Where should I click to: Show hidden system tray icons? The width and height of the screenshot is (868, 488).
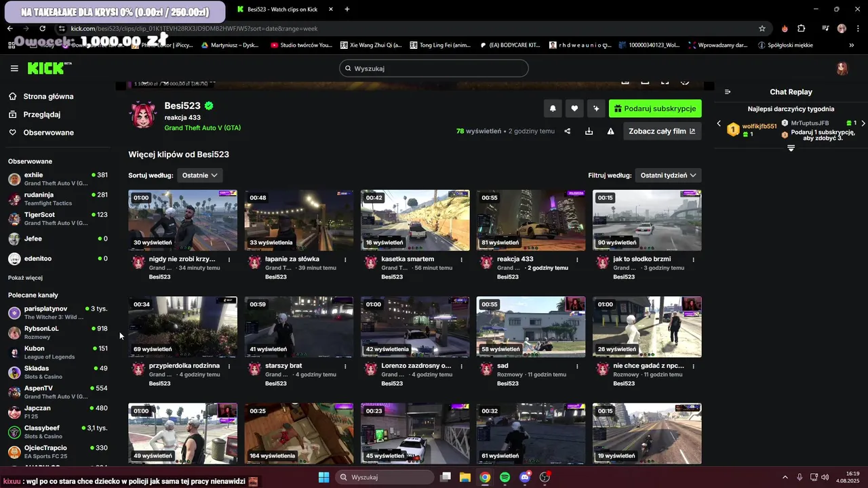(785, 477)
